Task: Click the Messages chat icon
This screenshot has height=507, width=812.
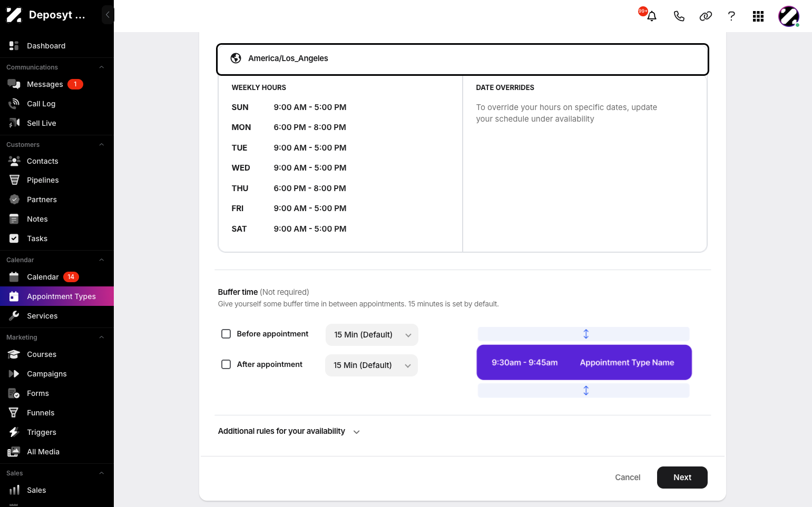Action: point(14,84)
